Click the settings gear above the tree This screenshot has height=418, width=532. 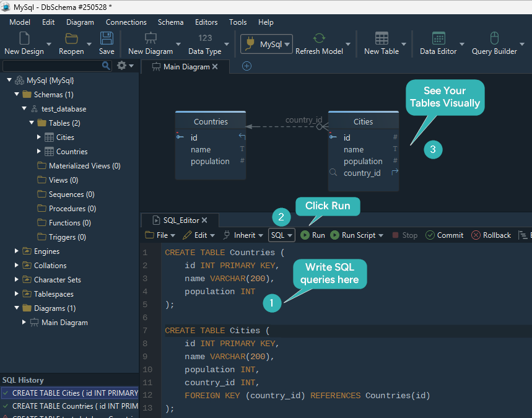tap(121, 66)
